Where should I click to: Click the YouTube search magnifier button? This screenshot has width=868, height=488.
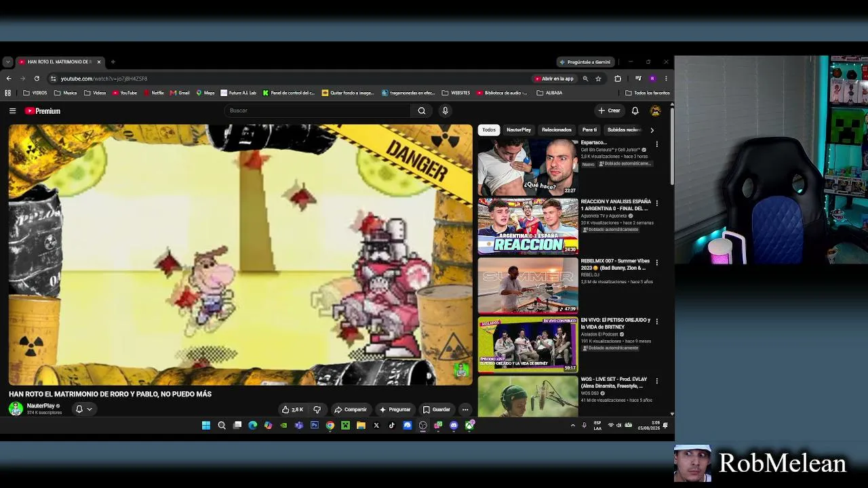[421, 110]
